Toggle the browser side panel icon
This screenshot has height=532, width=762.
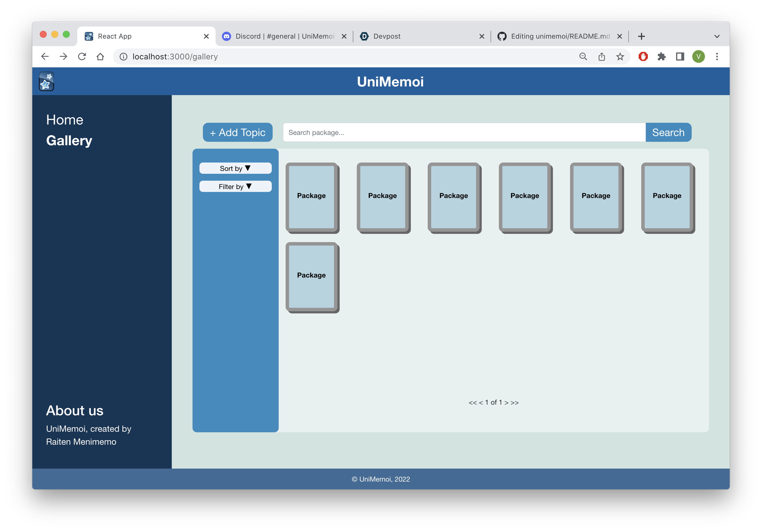coord(680,56)
